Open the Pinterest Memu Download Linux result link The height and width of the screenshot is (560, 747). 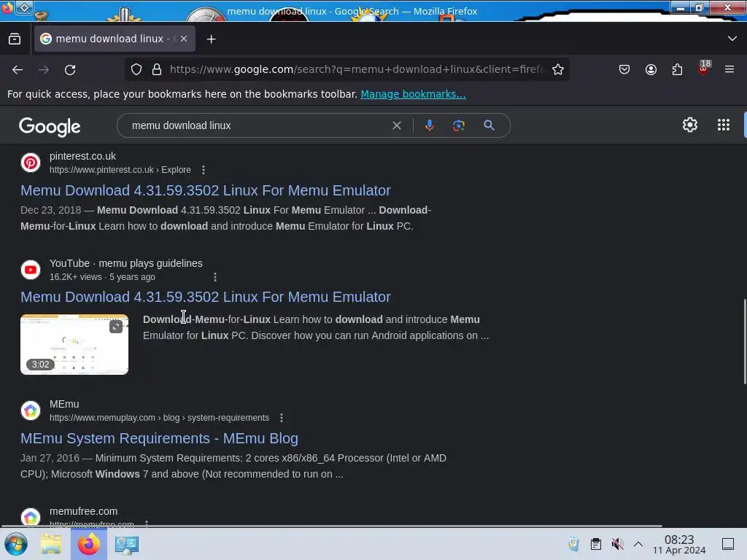[x=205, y=190]
